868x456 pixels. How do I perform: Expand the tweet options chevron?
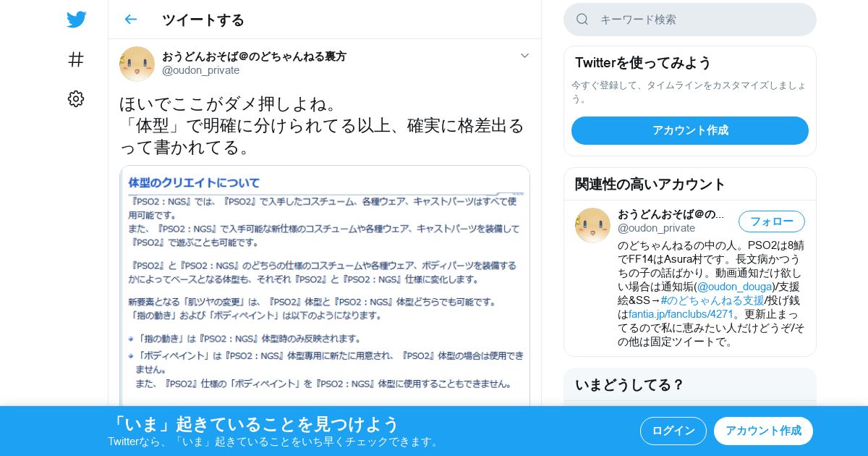[x=524, y=56]
